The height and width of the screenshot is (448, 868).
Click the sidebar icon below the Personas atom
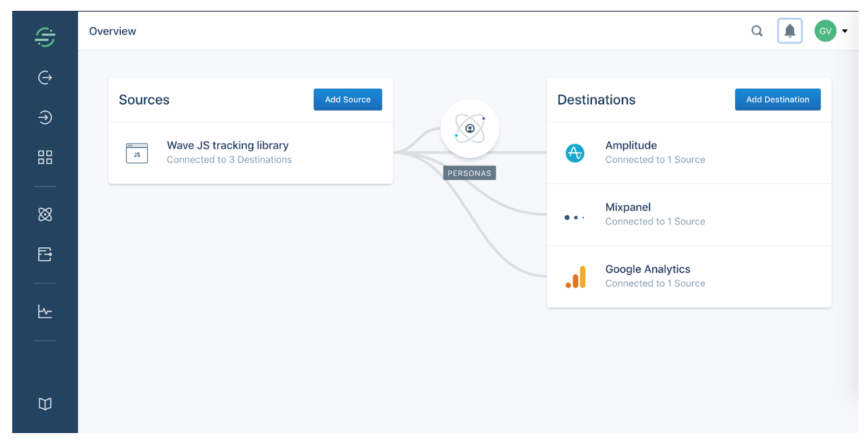point(45,255)
